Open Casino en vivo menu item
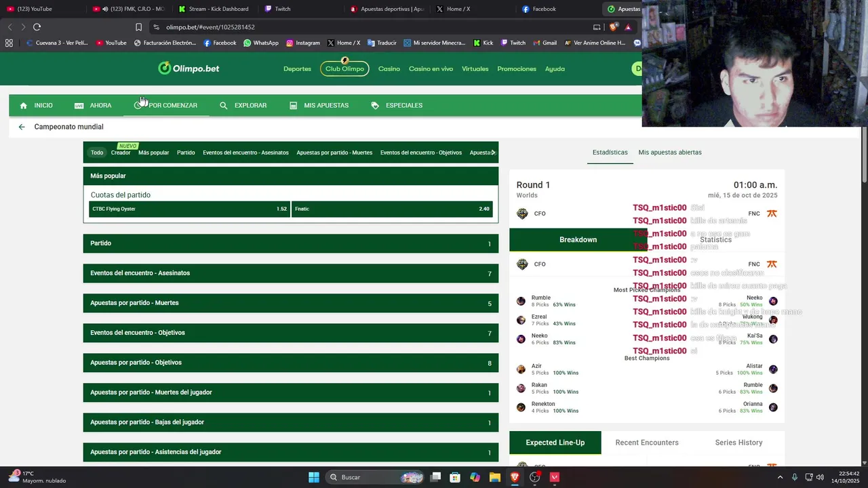The height and width of the screenshot is (488, 868). point(431,68)
